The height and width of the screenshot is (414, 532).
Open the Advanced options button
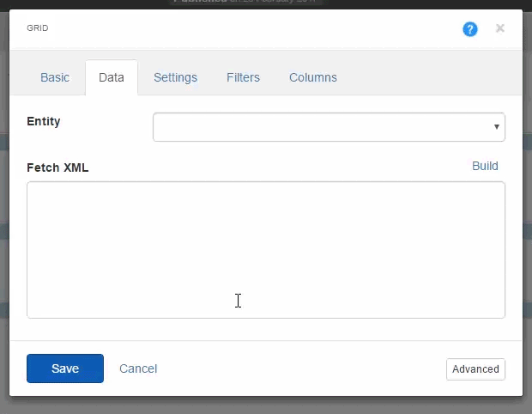[x=475, y=369]
